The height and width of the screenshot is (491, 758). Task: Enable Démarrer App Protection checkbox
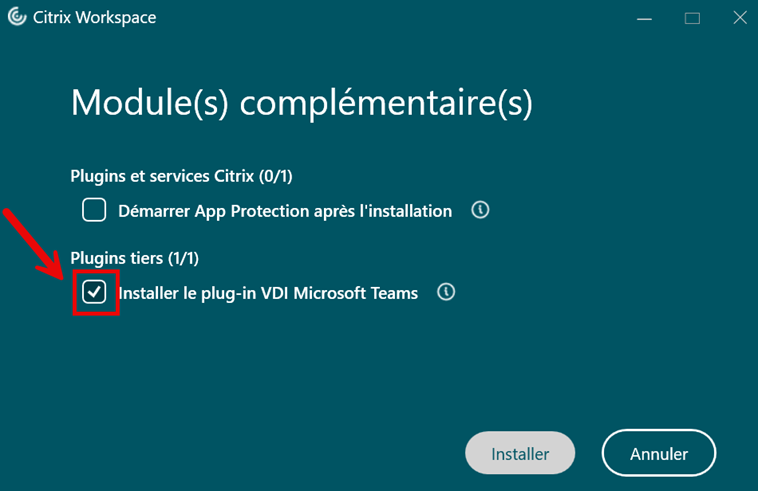[94, 210]
